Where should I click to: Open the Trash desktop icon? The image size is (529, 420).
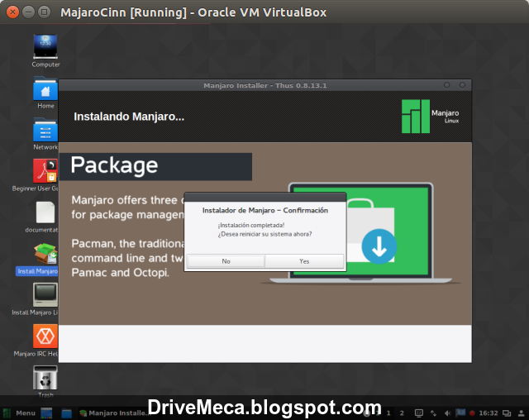pos(45,381)
